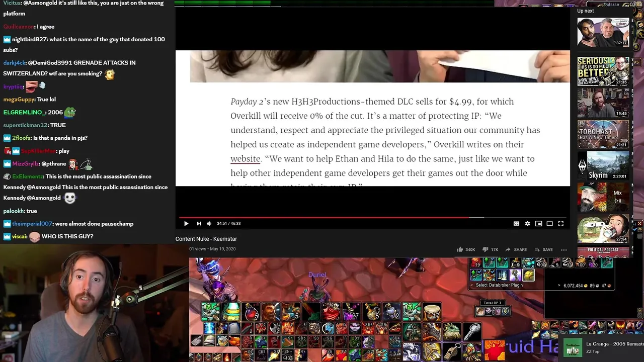Mute the YouTube player volume

tap(209, 223)
